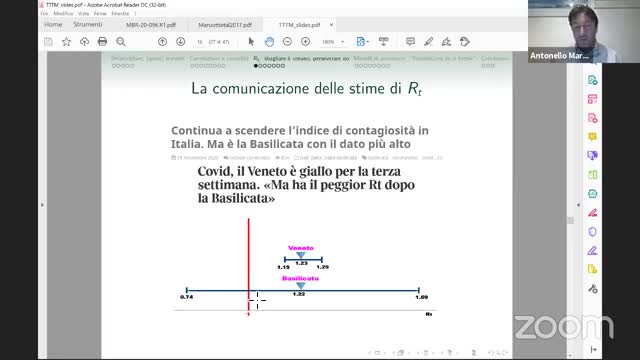
Task: Select the TTTM_slides.pdf tab
Action: (299, 25)
